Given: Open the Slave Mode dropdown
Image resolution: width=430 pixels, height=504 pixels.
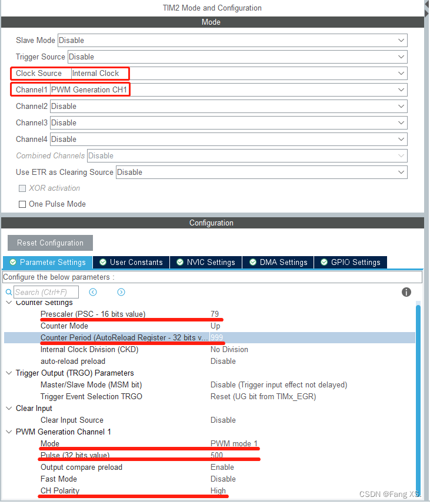Looking at the screenshot, I should 232,41.
